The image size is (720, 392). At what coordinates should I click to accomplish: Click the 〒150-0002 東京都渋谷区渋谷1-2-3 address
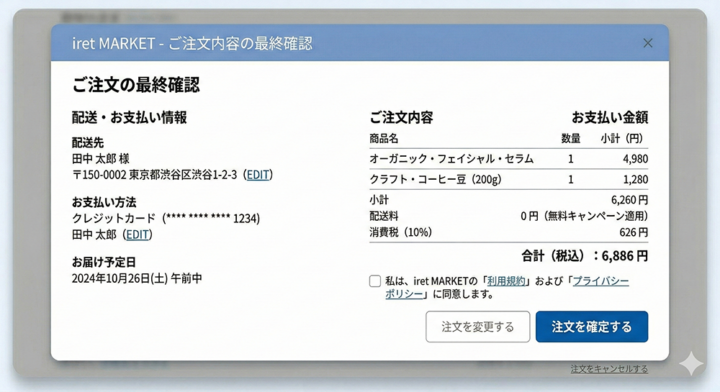(x=154, y=175)
